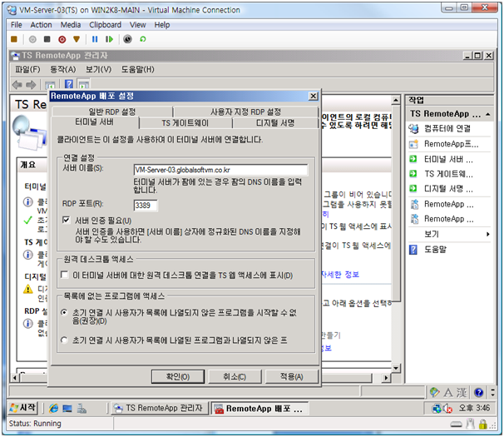Shut down VM with red power icon
The height and width of the screenshot is (437, 504).
click(62, 39)
